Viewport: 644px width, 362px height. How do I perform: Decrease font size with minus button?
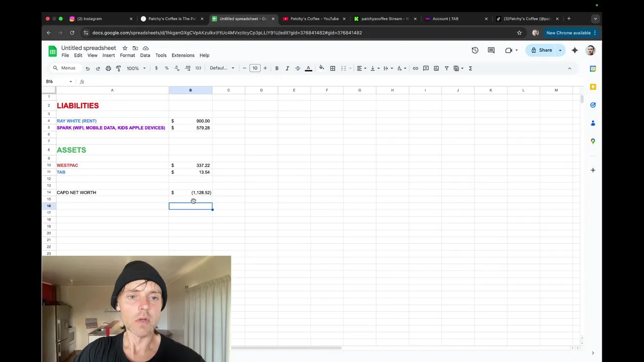tap(245, 68)
